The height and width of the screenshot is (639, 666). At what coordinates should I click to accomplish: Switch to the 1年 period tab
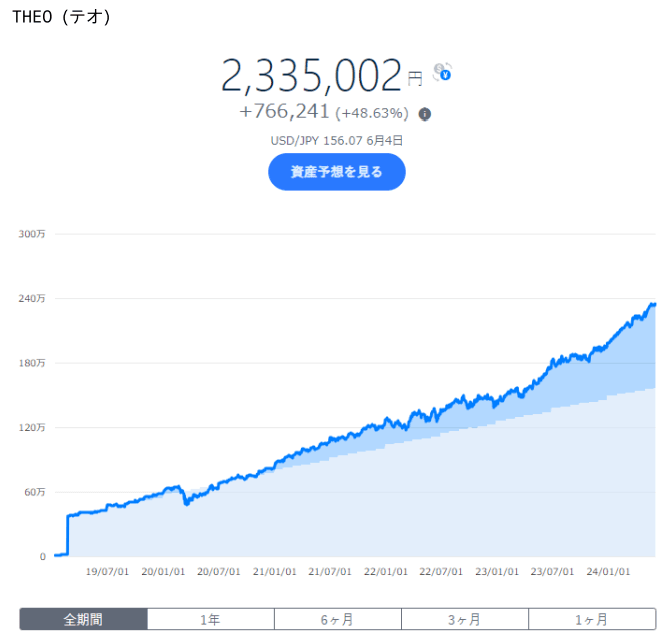coord(210,619)
